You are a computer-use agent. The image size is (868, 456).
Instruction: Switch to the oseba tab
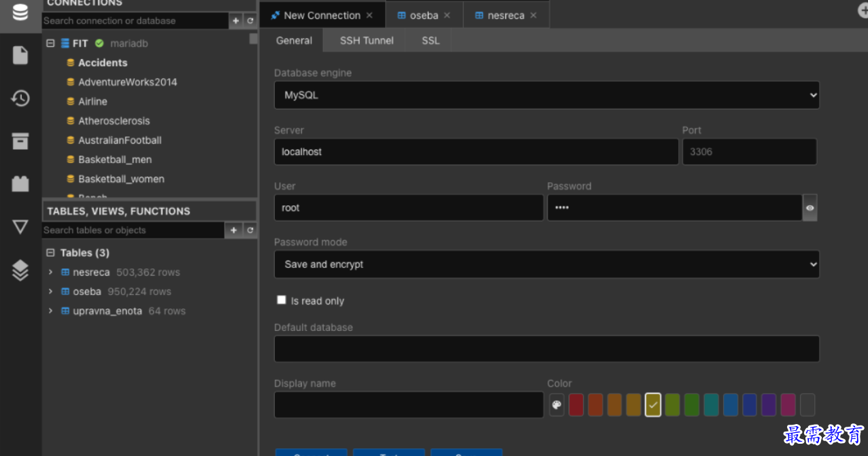424,15
